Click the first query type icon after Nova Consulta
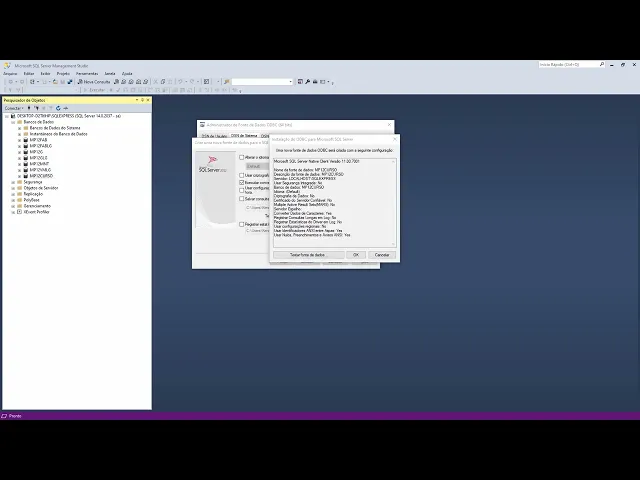Viewport: 640px width, 480px height. point(116,82)
